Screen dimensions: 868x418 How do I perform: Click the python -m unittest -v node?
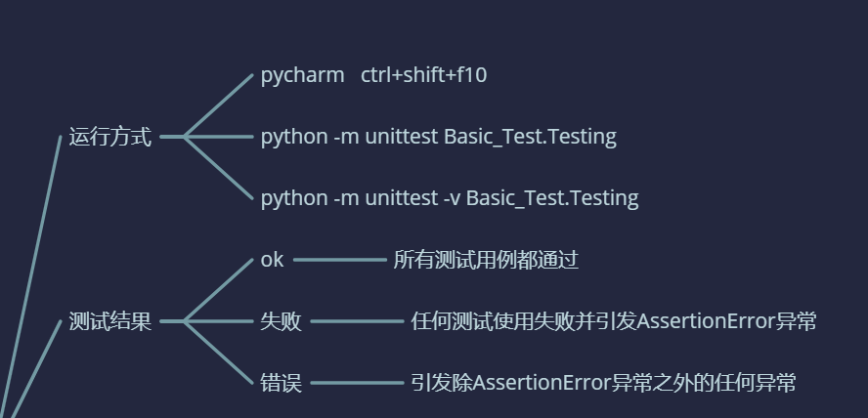[x=449, y=198]
